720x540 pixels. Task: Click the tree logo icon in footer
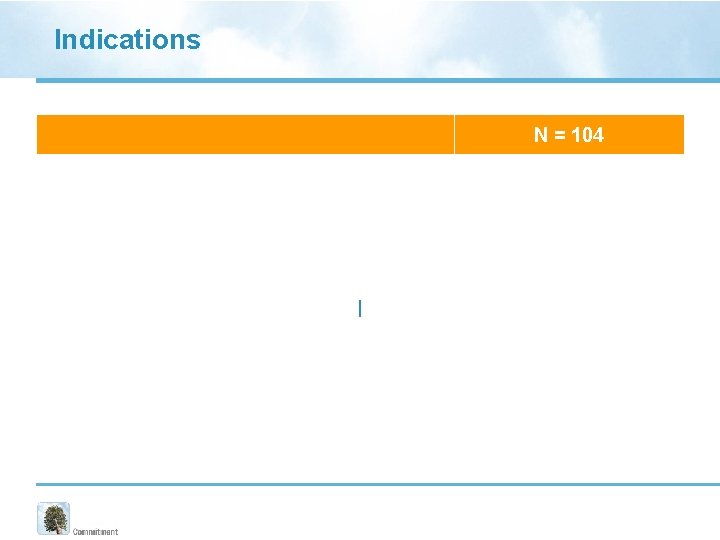pos(53,518)
